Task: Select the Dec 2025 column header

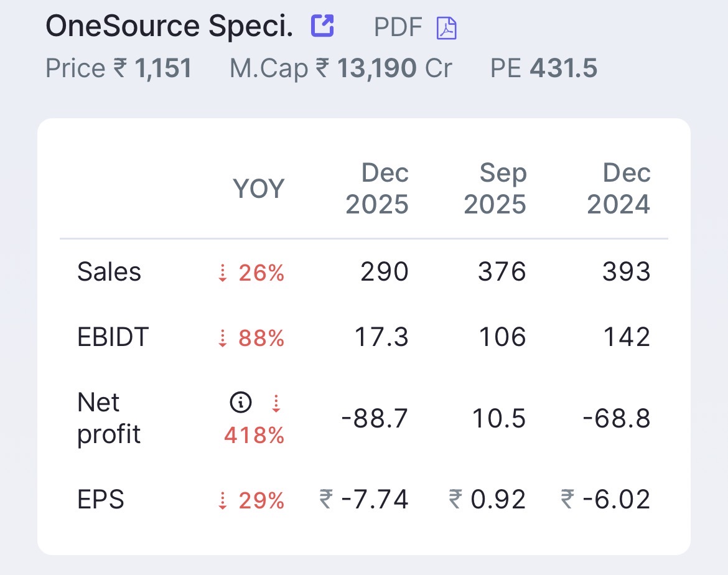Action: tap(377, 189)
